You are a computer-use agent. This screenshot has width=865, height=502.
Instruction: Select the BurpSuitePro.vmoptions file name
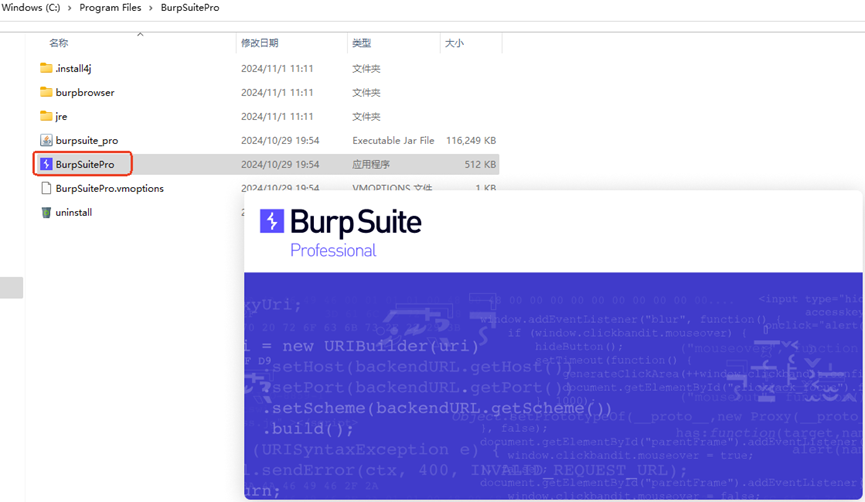point(110,189)
